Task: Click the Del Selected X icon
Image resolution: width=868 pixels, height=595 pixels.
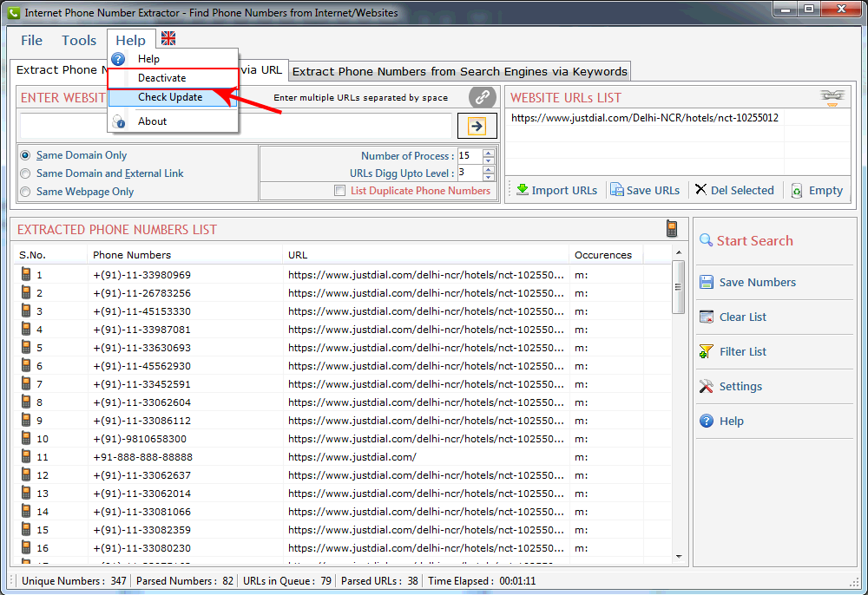Action: click(x=700, y=189)
